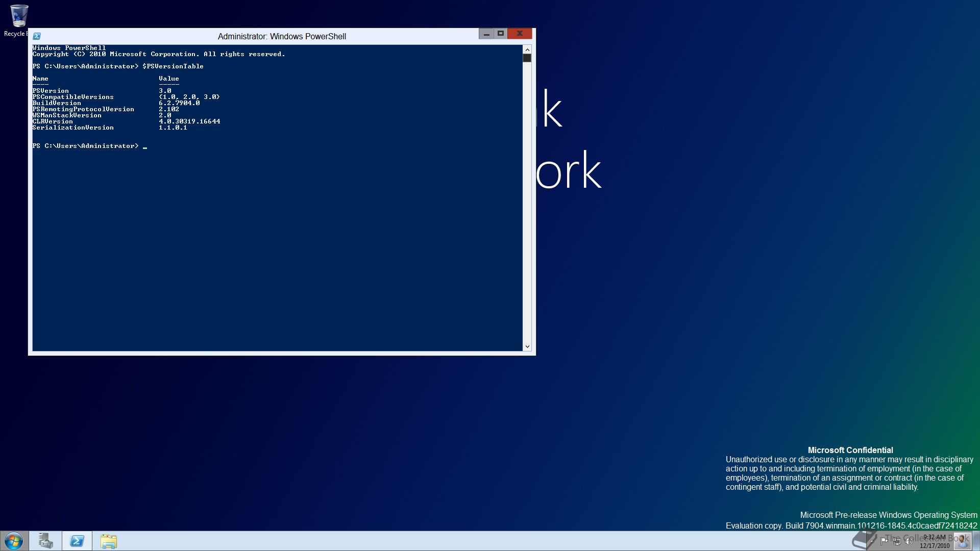Image resolution: width=980 pixels, height=551 pixels.
Task: Click the '1.1.0.1' serialization value
Action: (173, 128)
